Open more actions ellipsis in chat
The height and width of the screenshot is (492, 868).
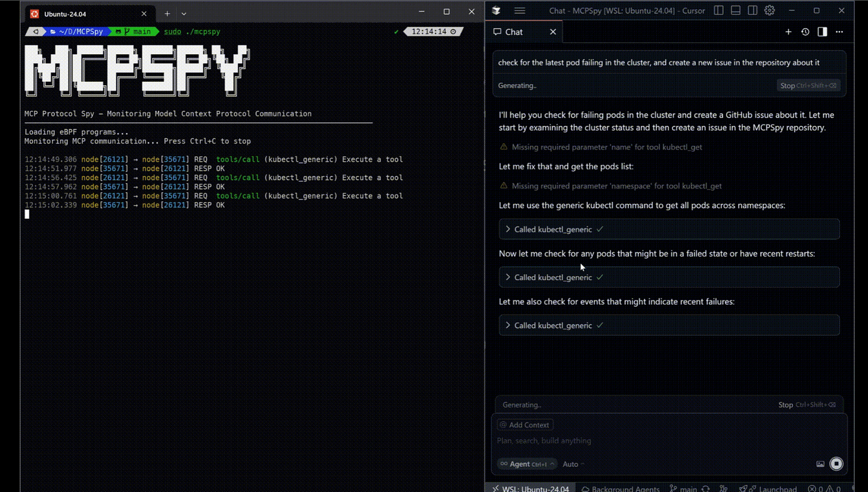(x=839, y=32)
